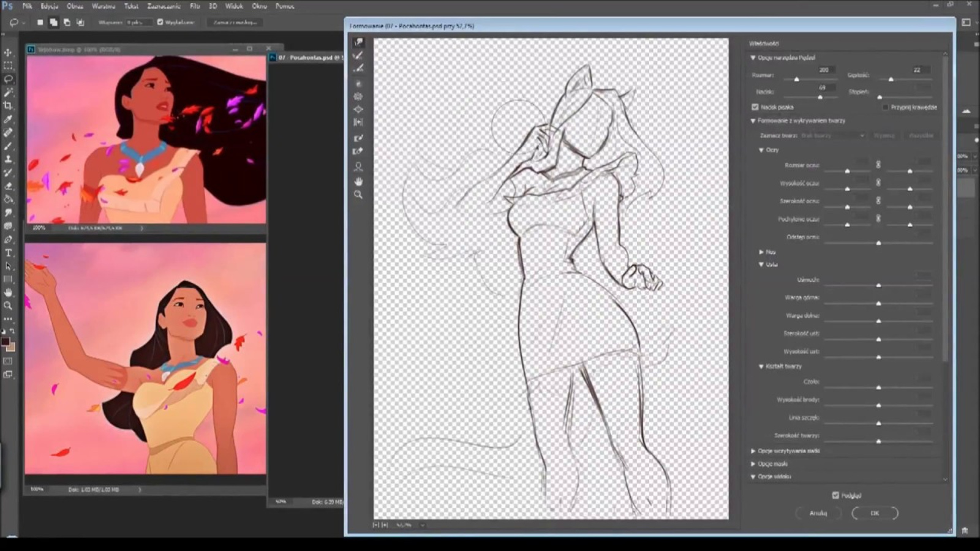Select the Face tool in Liquify
980x551 pixels.
tap(358, 167)
